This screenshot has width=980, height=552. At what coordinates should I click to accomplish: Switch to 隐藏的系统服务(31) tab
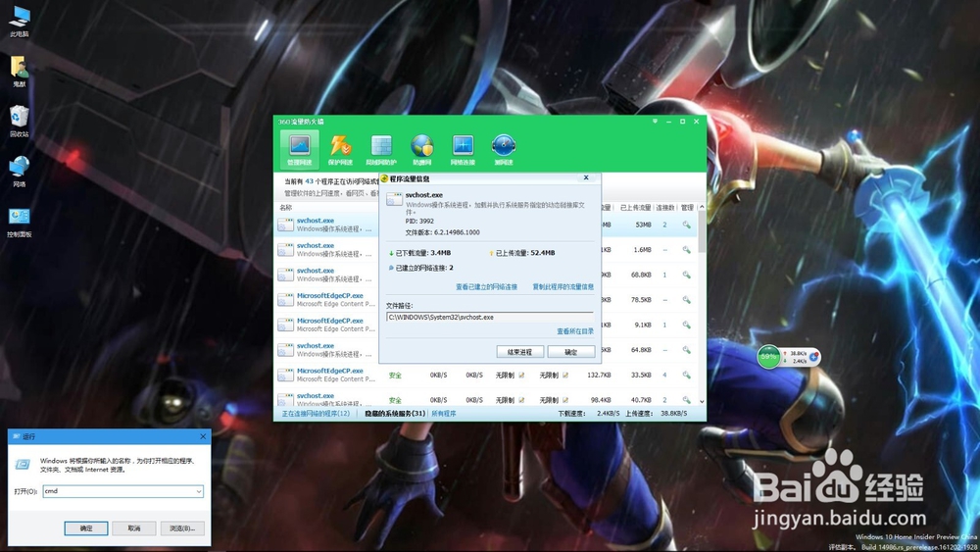tap(395, 414)
